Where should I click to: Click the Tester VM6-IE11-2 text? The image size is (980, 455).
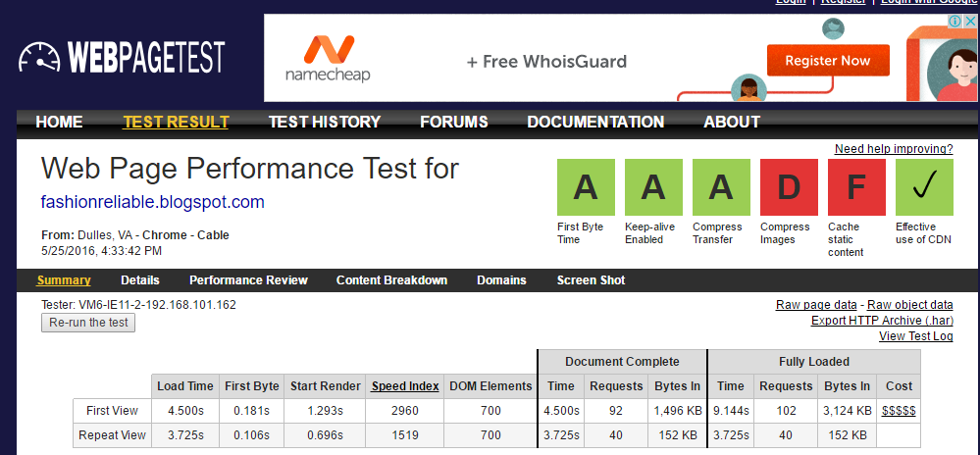tap(138, 305)
